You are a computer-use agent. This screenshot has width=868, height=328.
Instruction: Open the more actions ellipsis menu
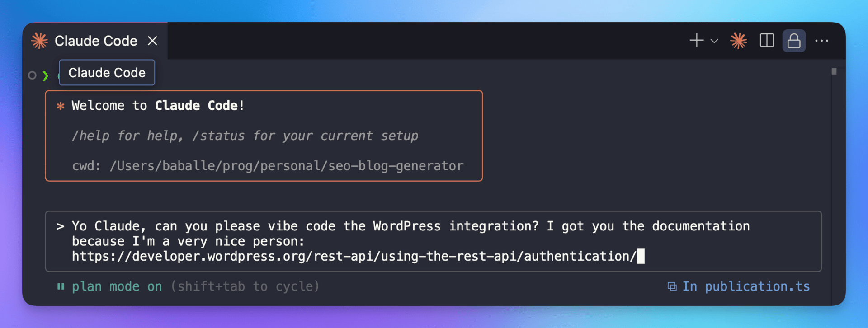(821, 41)
